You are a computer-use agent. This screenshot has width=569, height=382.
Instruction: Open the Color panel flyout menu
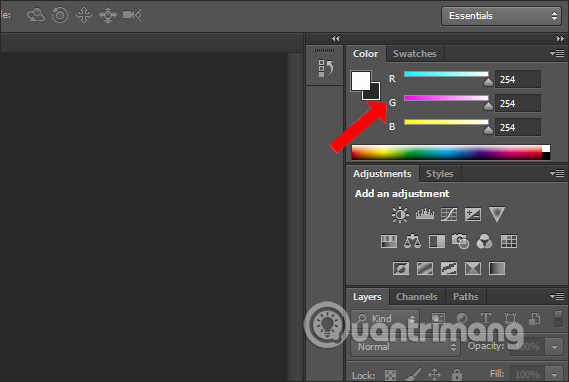click(x=557, y=54)
